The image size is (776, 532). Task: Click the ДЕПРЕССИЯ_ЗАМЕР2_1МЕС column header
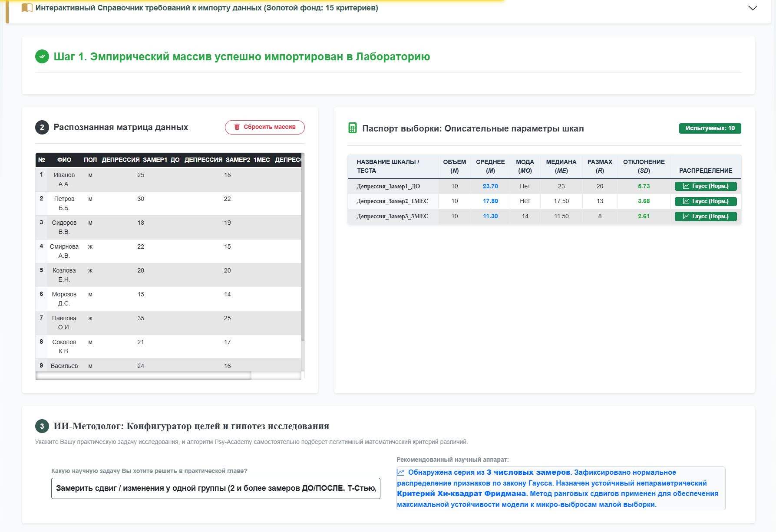(227, 160)
